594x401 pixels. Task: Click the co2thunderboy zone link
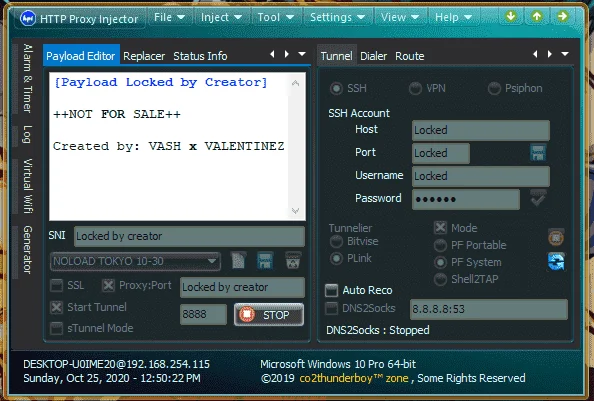tap(354, 378)
